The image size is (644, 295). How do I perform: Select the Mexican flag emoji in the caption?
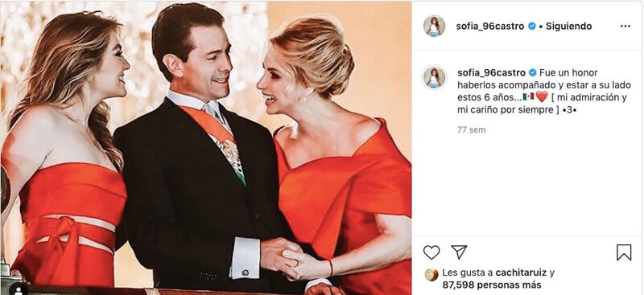pos(529,96)
